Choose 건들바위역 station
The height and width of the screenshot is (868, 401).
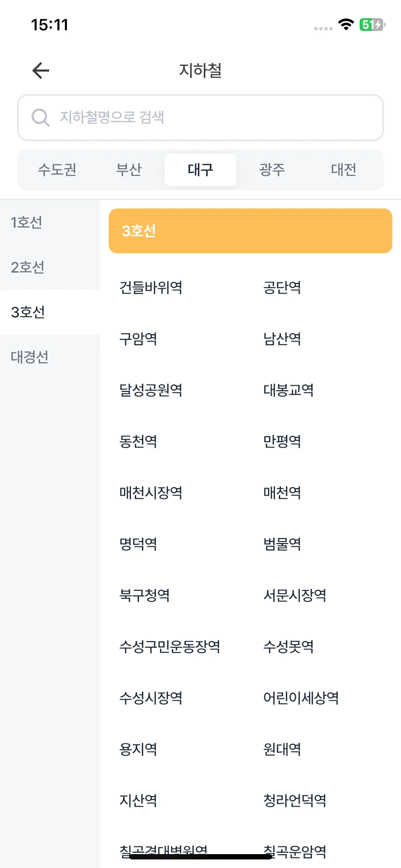tap(151, 288)
